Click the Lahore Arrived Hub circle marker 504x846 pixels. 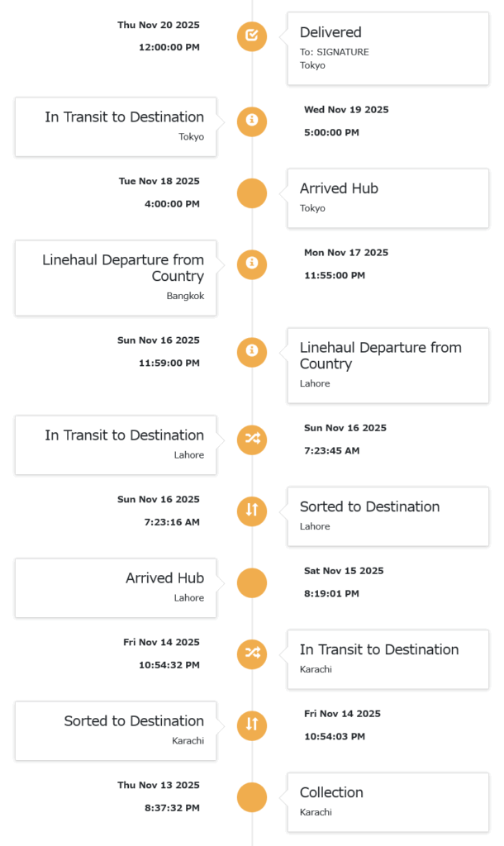pyautogui.click(x=252, y=582)
